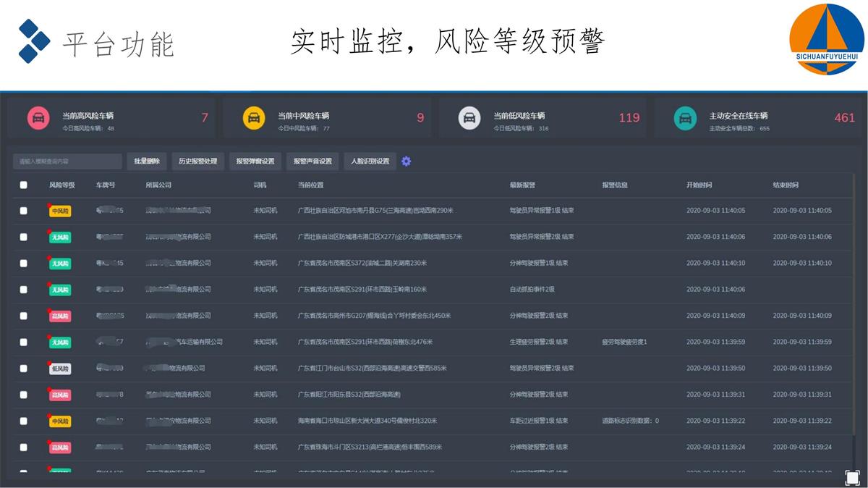
Task: Click the 中风险 badge in first table row
Action: [x=60, y=211]
